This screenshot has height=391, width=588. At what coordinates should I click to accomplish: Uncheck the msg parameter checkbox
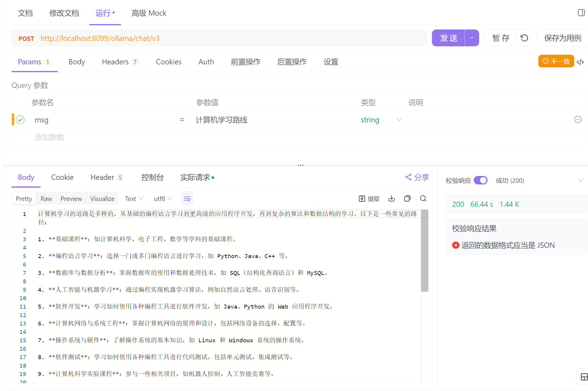[x=20, y=120]
